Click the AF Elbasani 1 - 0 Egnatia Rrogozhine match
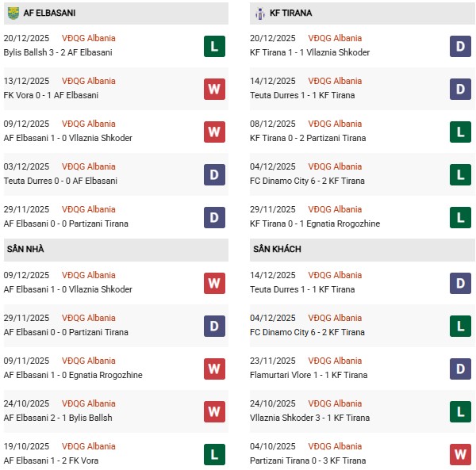 [x=73, y=375]
